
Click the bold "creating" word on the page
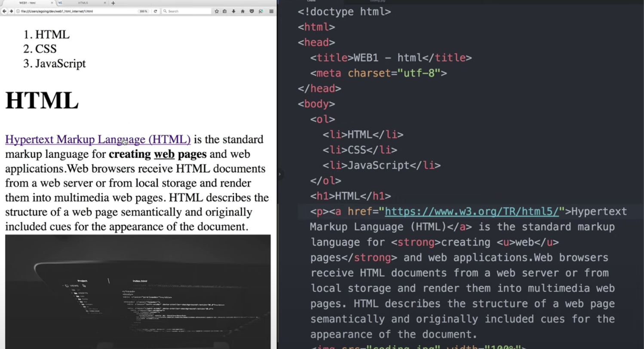tap(130, 154)
